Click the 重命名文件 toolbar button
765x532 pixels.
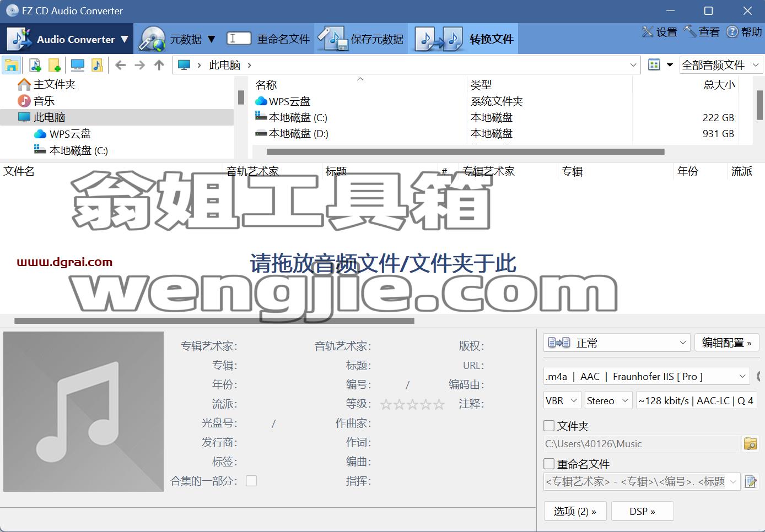268,39
